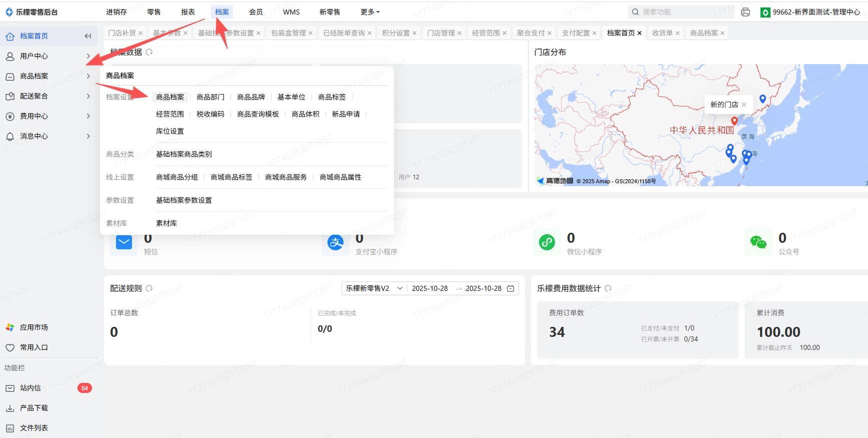Select 新品申请 menu entry
This screenshot has width=868, height=438.
click(x=346, y=114)
